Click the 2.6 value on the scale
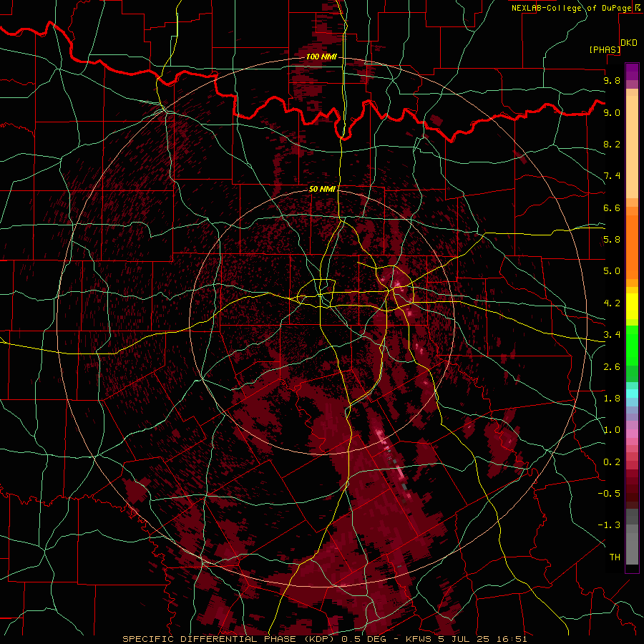 point(612,367)
